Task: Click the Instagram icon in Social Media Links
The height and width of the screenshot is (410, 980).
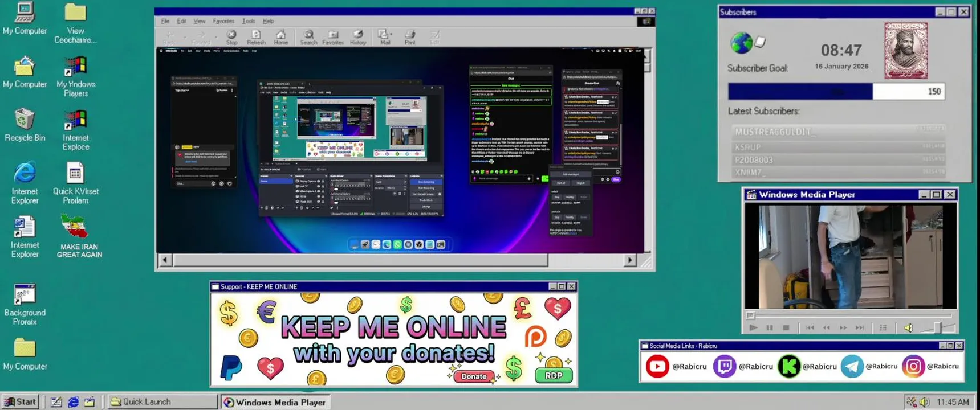Action: 913,366
